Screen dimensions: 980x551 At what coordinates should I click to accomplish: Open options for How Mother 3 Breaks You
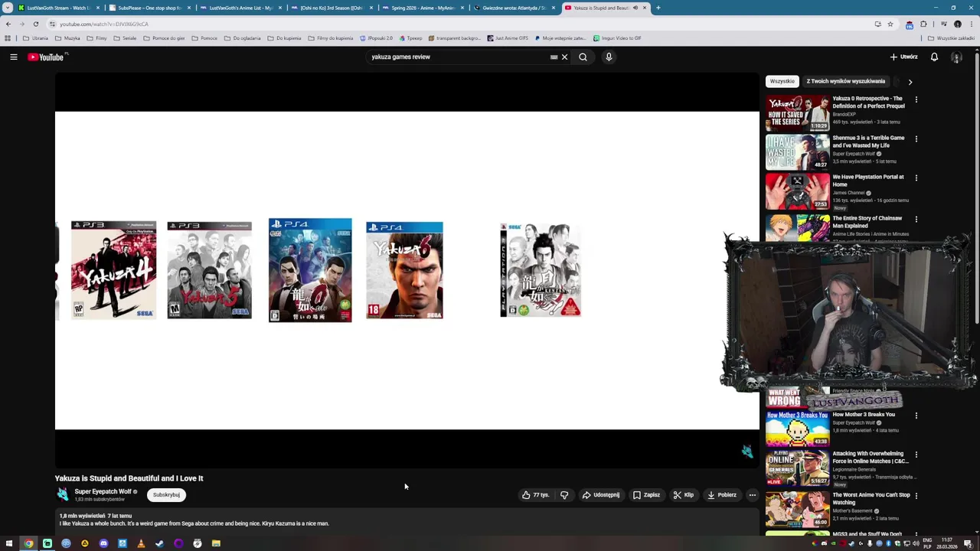click(x=916, y=416)
